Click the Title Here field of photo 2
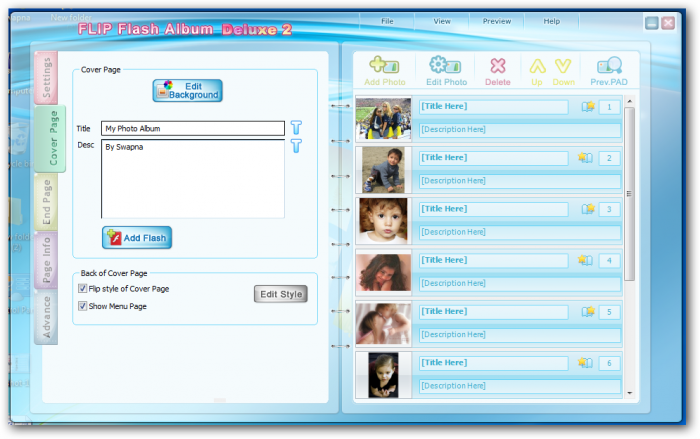This screenshot has height=439, width=700. (x=493, y=158)
